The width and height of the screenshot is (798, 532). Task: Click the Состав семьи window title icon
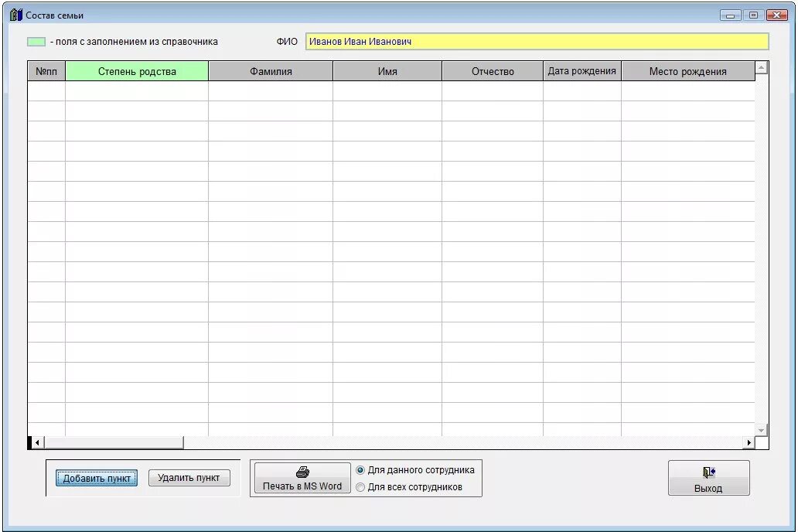(16, 15)
